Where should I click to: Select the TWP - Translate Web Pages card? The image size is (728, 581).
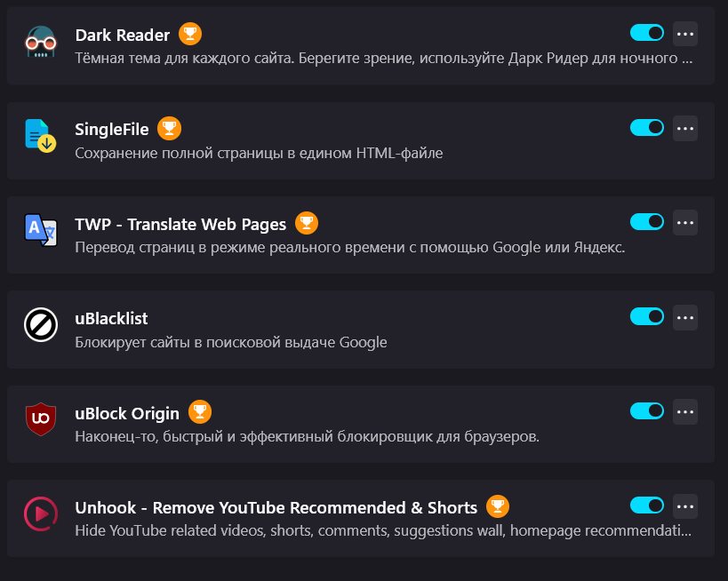[361, 235]
